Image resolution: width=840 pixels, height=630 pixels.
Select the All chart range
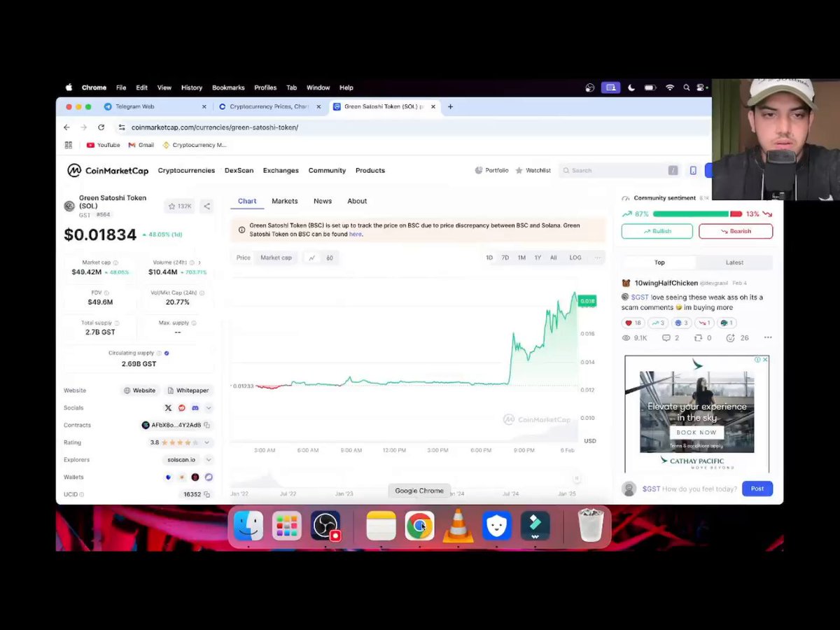tap(553, 258)
